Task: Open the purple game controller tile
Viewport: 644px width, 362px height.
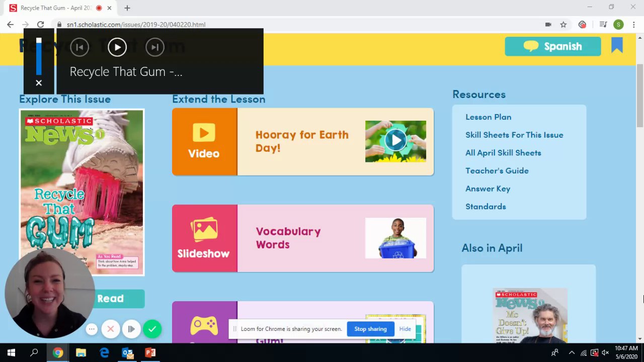Action: (x=204, y=322)
